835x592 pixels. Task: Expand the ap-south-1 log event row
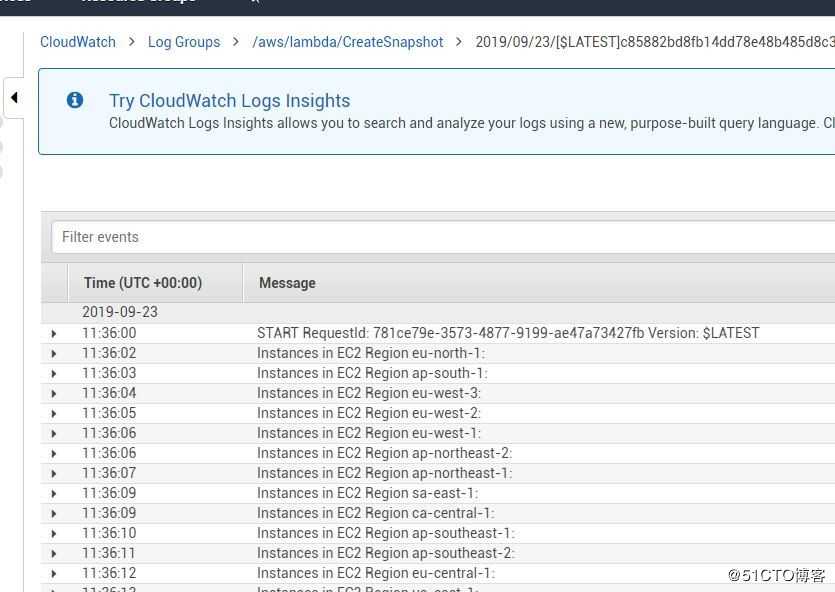[54, 374]
